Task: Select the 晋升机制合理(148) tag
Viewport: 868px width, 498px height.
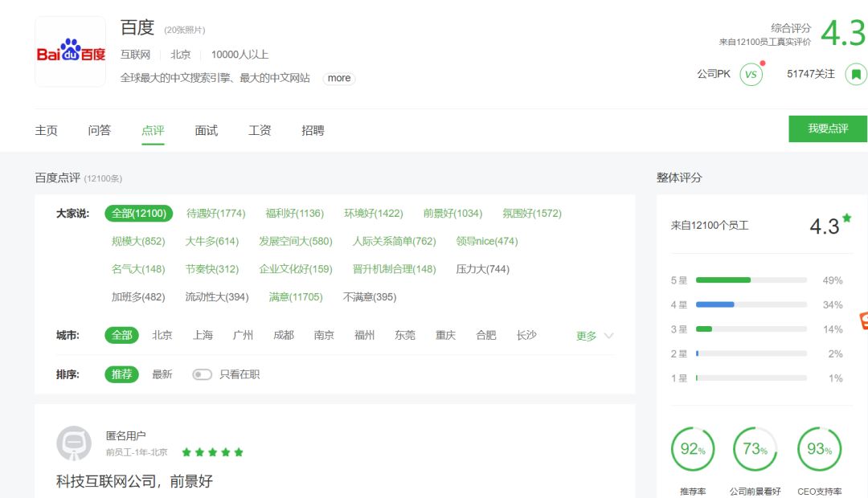Action: click(x=394, y=269)
